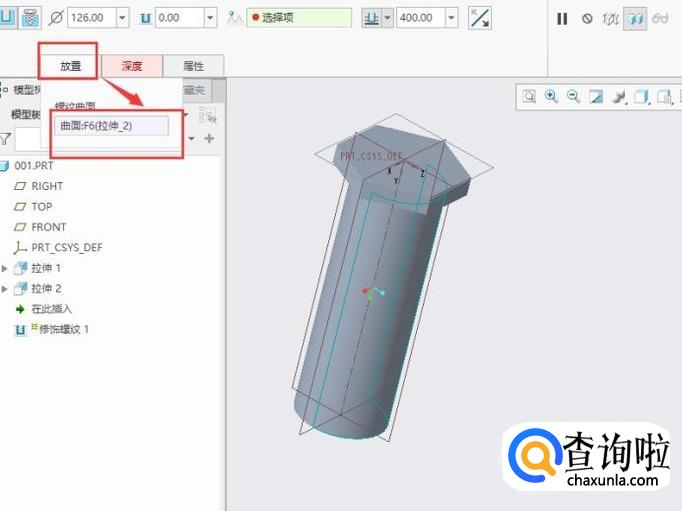The width and height of the screenshot is (682, 511).
Task: Edit the diameter field showing 126.00
Action: (x=92, y=18)
